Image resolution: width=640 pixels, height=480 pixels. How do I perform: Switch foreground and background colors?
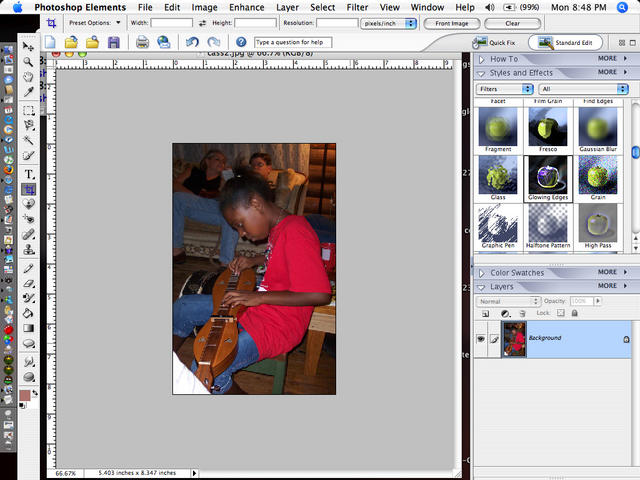point(35,392)
